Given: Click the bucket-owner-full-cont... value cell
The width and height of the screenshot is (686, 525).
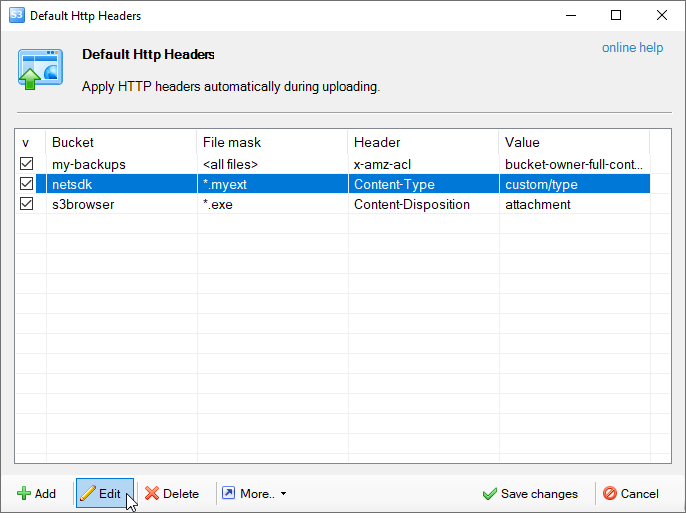Looking at the screenshot, I should 574,164.
